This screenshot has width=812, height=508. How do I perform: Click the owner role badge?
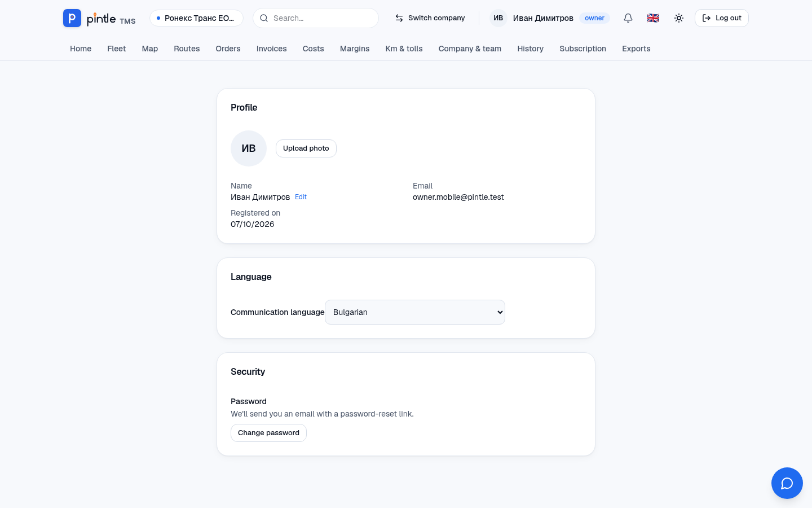point(594,18)
